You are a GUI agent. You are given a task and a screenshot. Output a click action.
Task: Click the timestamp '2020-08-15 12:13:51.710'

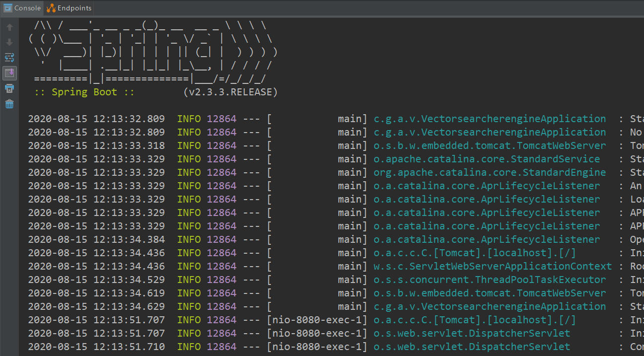pyautogui.click(x=96, y=347)
